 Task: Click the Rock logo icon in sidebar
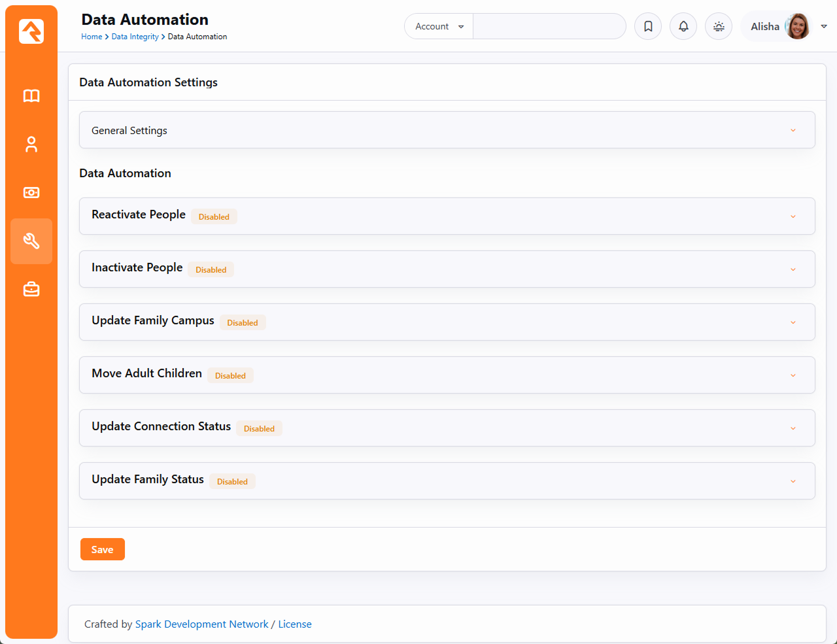(x=31, y=31)
